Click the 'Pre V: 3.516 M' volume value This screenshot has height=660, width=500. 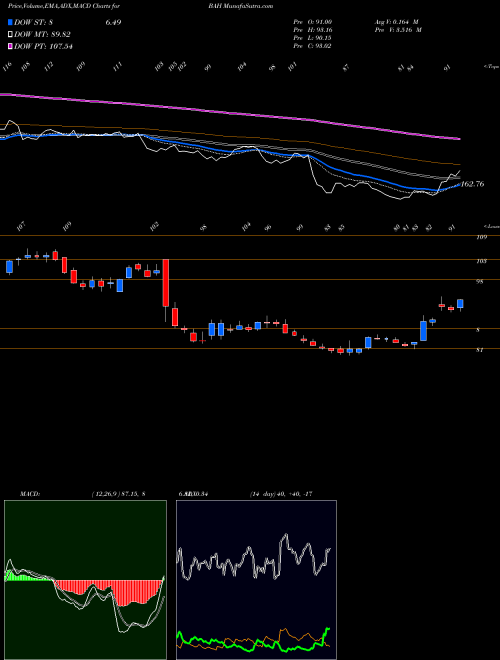coord(398,30)
